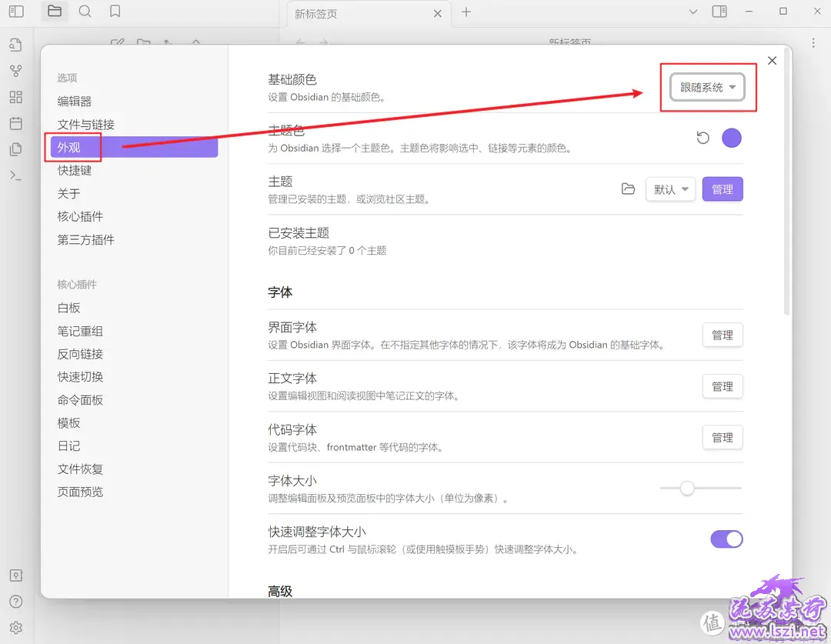Open the bookmarks icon
The image size is (831, 644).
[115, 11]
